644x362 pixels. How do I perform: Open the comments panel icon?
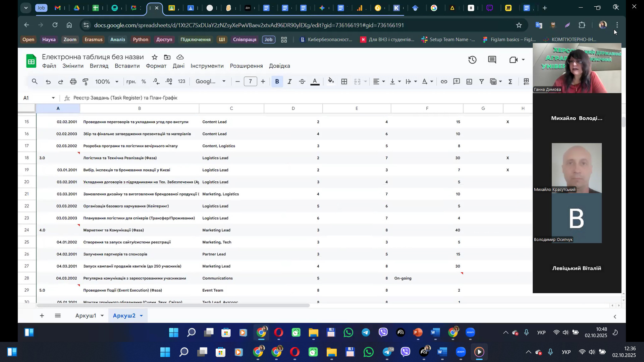(492, 60)
